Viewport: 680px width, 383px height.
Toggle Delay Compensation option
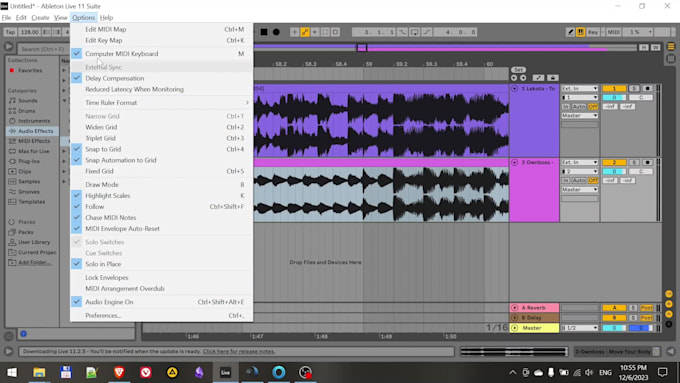click(x=161, y=78)
